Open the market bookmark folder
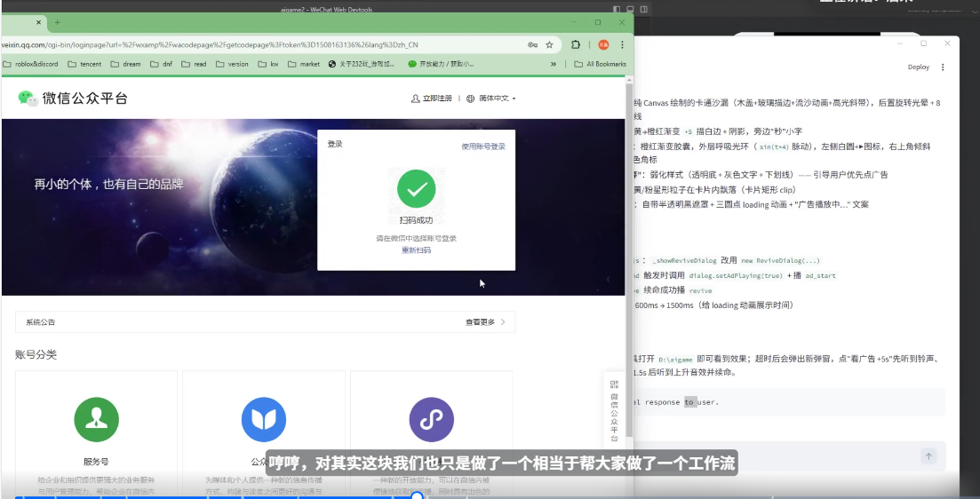The height and width of the screenshot is (499, 980). [304, 64]
